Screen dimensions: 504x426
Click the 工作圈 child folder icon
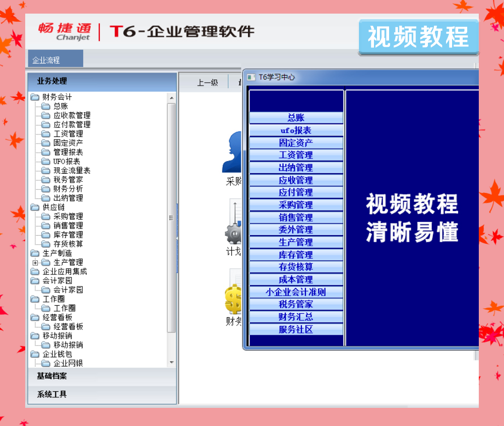[x=46, y=308]
